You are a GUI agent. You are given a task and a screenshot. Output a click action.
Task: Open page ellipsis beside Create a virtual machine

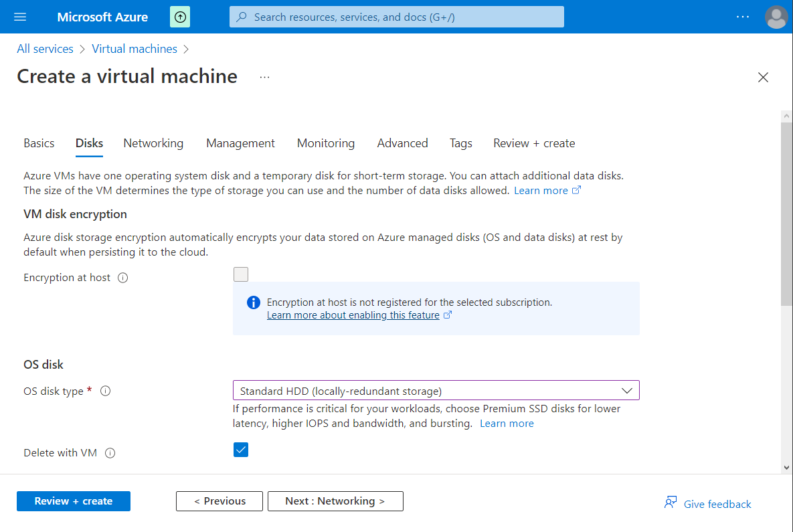pyautogui.click(x=264, y=77)
